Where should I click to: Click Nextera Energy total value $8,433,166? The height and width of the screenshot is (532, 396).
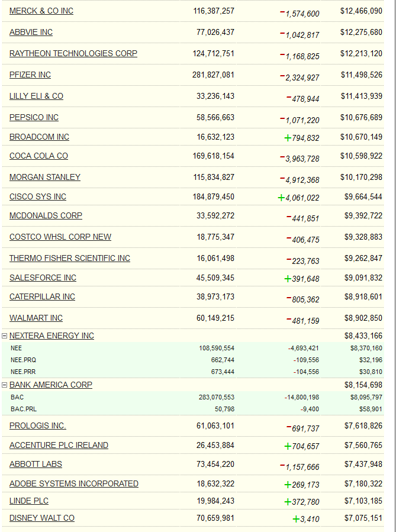(x=363, y=336)
